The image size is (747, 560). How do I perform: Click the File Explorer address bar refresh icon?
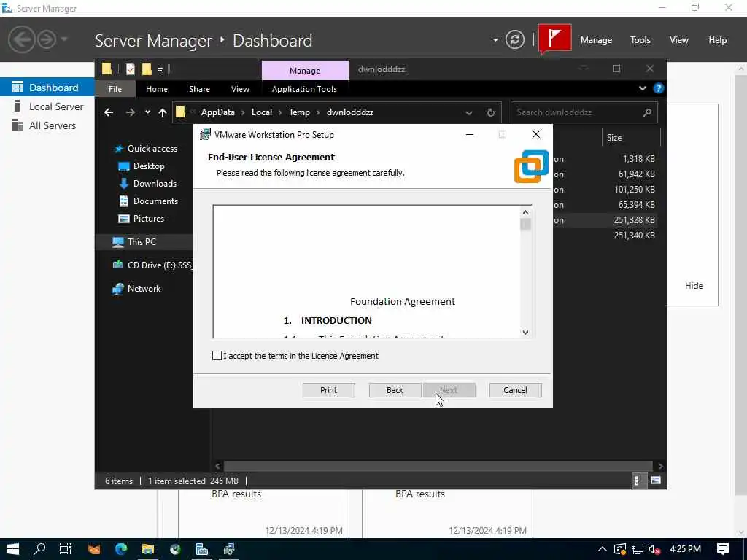[x=491, y=113]
